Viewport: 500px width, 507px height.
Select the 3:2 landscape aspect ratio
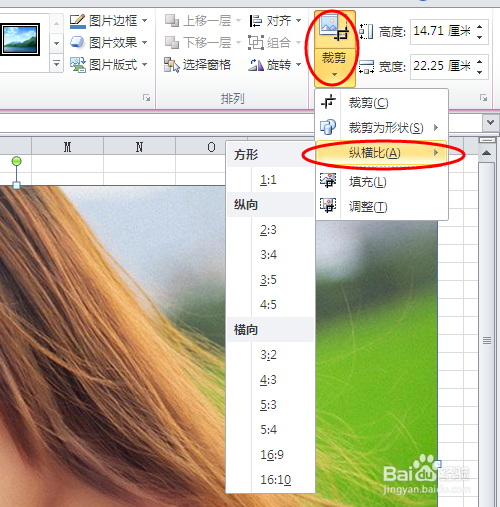click(270, 355)
